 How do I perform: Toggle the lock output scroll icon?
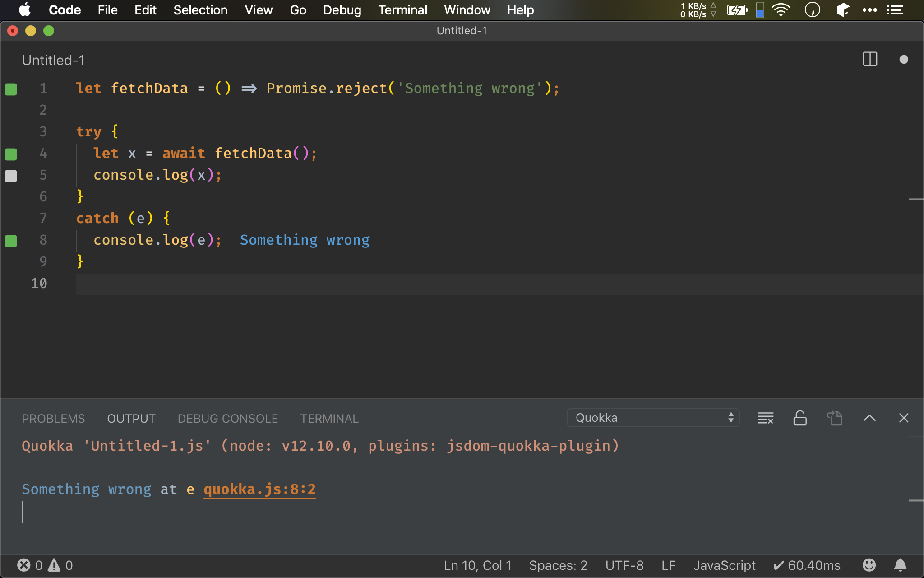pyautogui.click(x=798, y=418)
